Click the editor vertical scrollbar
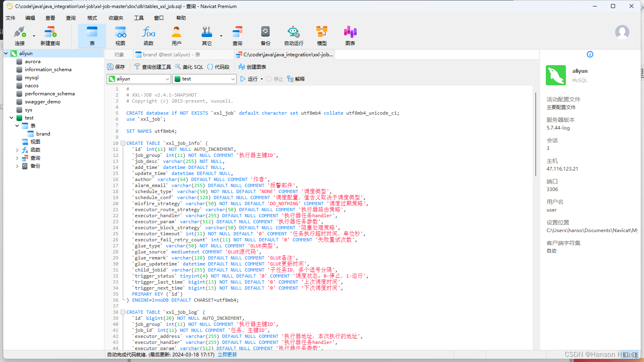The height and width of the screenshot is (362, 644). pos(535,134)
